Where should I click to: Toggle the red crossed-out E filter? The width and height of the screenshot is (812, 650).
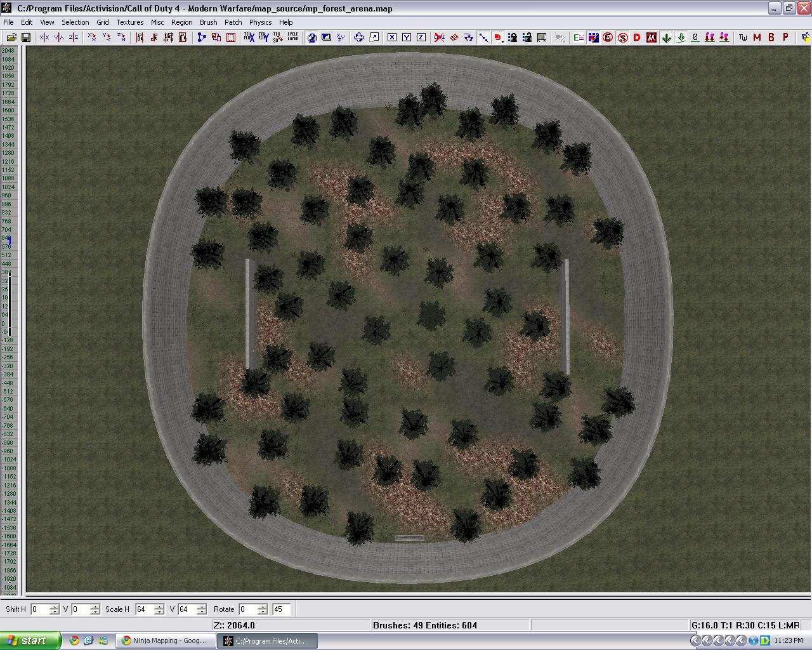608,37
